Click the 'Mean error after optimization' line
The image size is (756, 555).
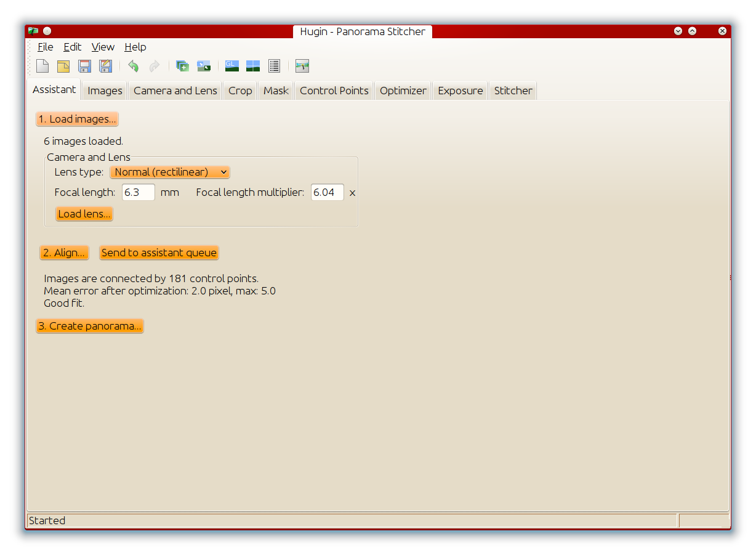pos(160,291)
